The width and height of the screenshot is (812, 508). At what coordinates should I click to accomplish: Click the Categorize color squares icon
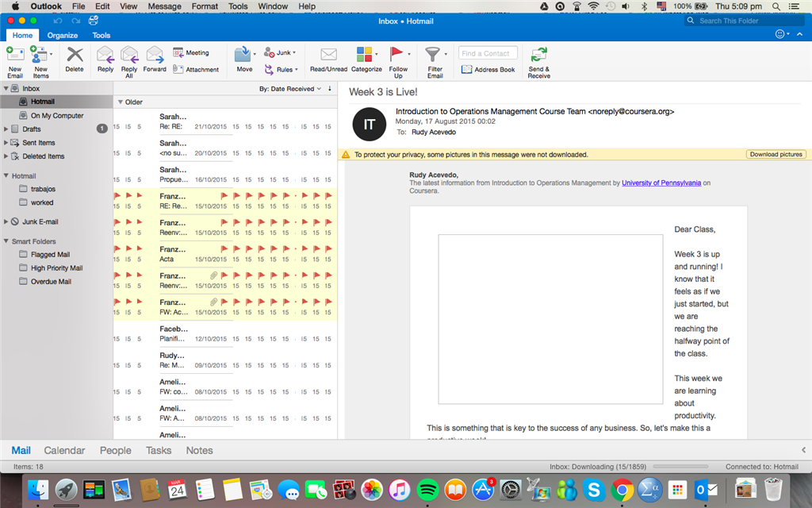click(364, 54)
